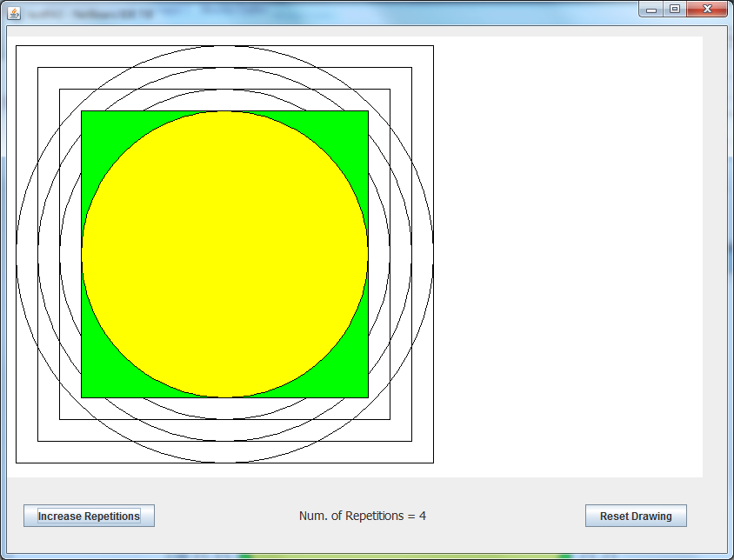Click the green square's bottom-right corner area

(x=360, y=390)
